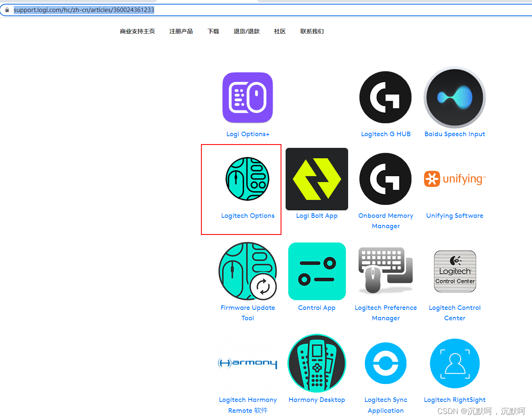
Task: Open the Unifying Software text link
Action: point(455,216)
